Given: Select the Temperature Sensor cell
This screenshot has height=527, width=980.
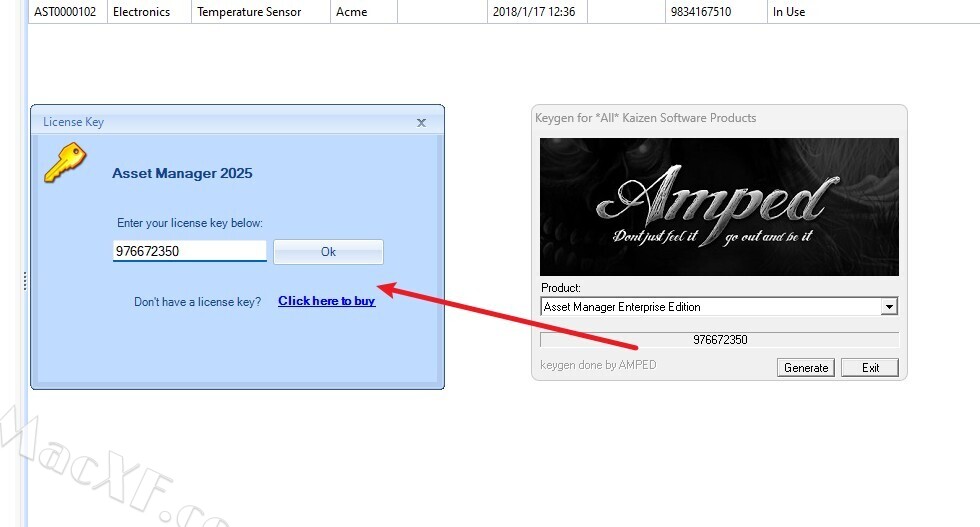Looking at the screenshot, I should (x=261, y=12).
